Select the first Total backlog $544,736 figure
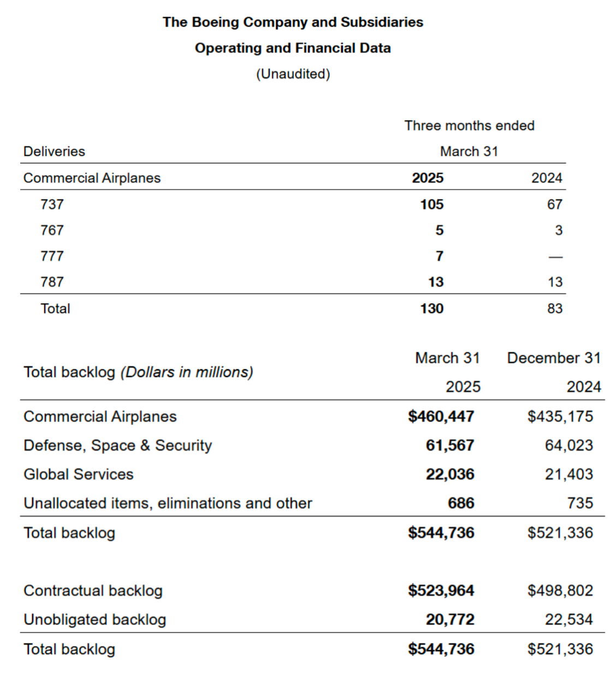Viewport: 616px width, 674px height. tap(441, 533)
